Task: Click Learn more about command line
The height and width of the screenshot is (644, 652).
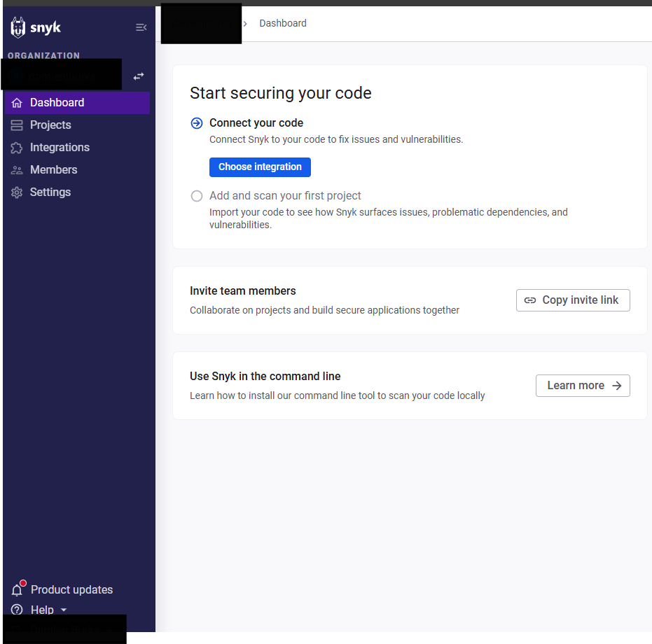Action: 583,386
